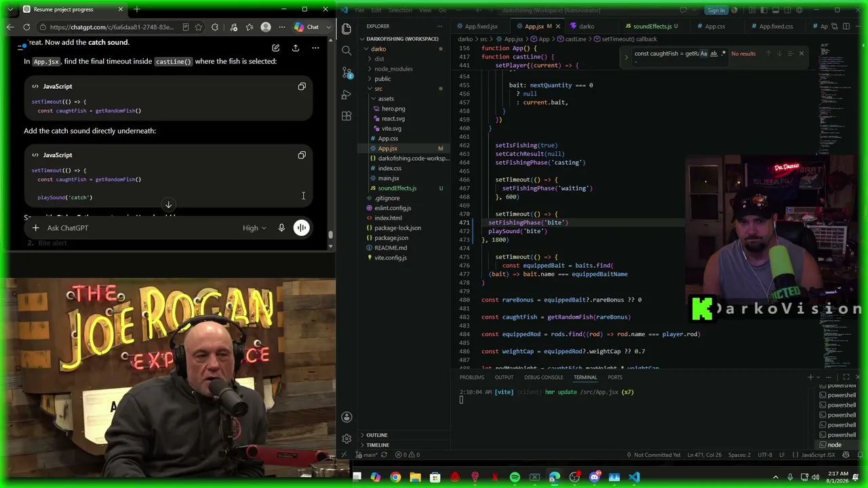Viewport: 868px width, 488px height.
Task: Open the Accounts icon in VS Code
Action: click(x=347, y=417)
